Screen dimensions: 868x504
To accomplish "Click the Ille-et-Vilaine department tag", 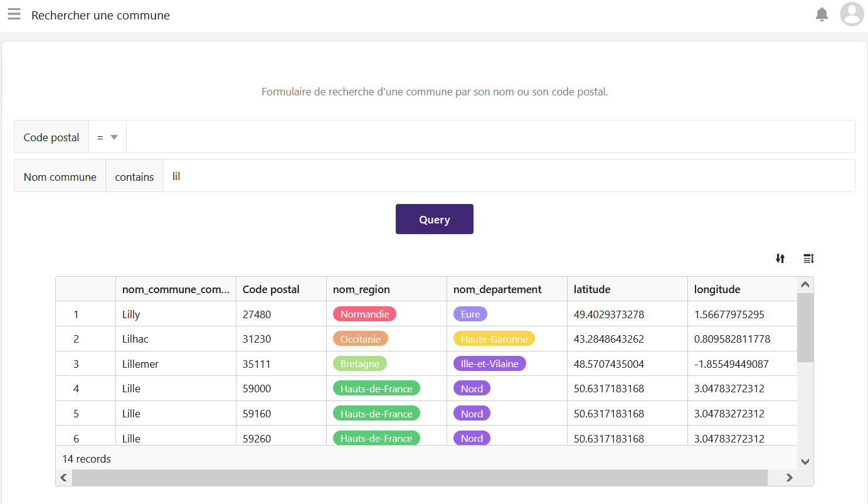I will (x=490, y=363).
